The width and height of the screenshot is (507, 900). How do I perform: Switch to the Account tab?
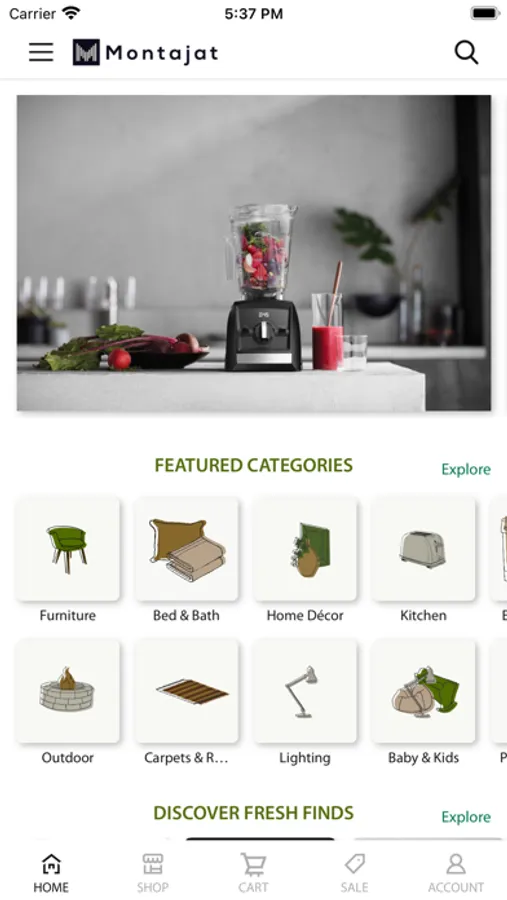click(456, 873)
